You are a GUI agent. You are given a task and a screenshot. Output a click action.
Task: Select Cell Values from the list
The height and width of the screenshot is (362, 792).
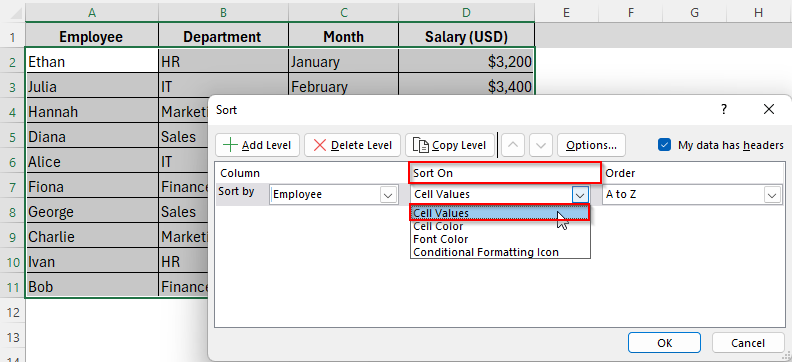500,213
